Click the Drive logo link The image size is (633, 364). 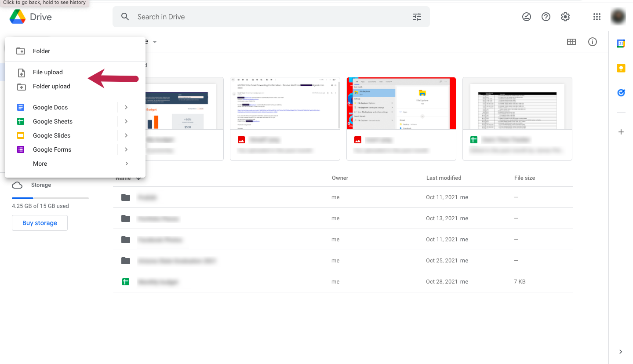(x=31, y=17)
